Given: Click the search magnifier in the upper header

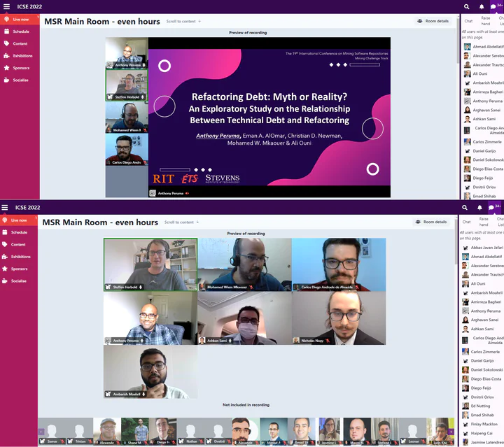Looking at the screenshot, I should pyautogui.click(x=467, y=6).
